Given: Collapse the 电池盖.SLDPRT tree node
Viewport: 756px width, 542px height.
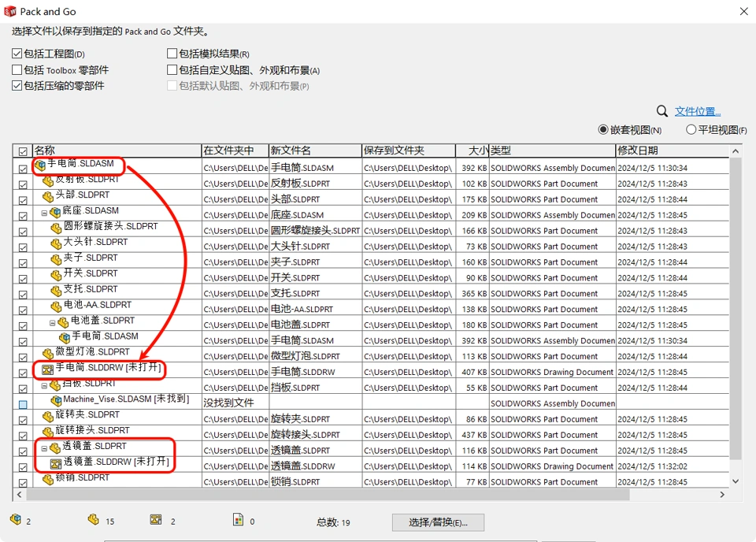Looking at the screenshot, I should click(52, 322).
